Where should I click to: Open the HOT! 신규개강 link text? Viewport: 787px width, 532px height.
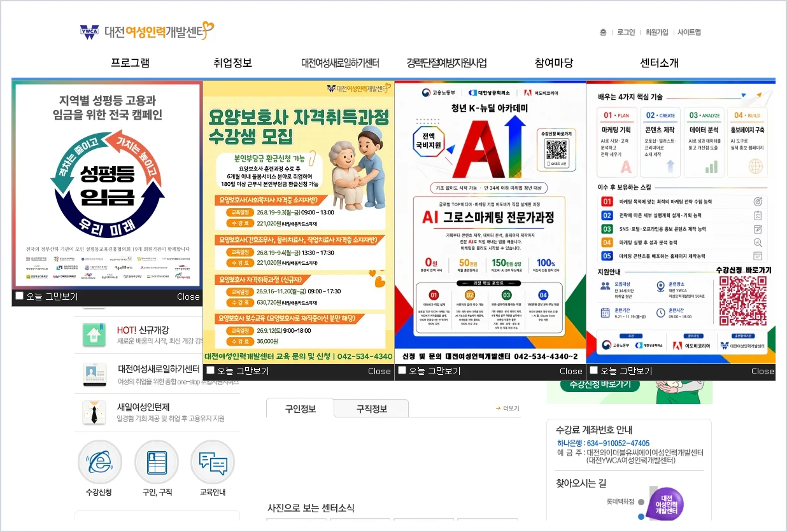143,330
